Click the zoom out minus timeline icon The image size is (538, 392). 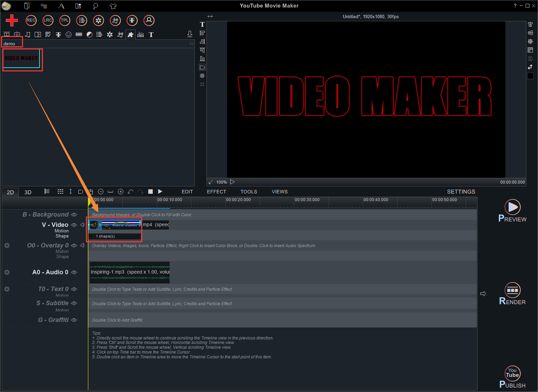point(101,192)
